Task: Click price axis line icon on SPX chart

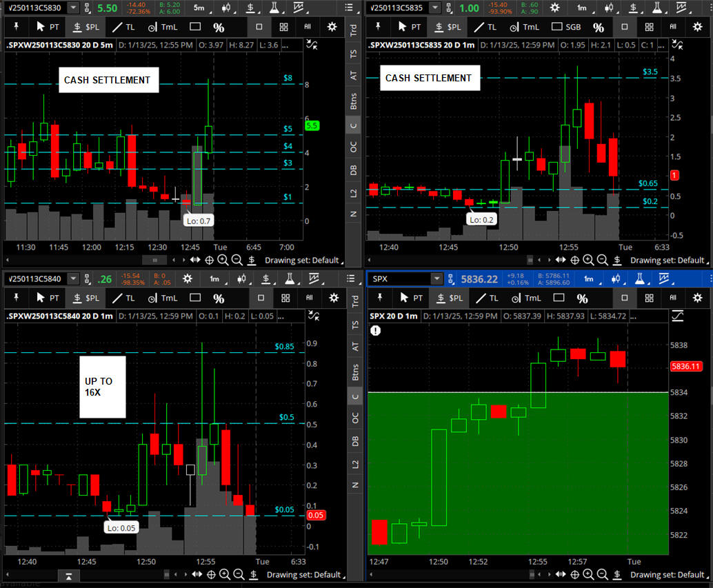Action: point(678,315)
